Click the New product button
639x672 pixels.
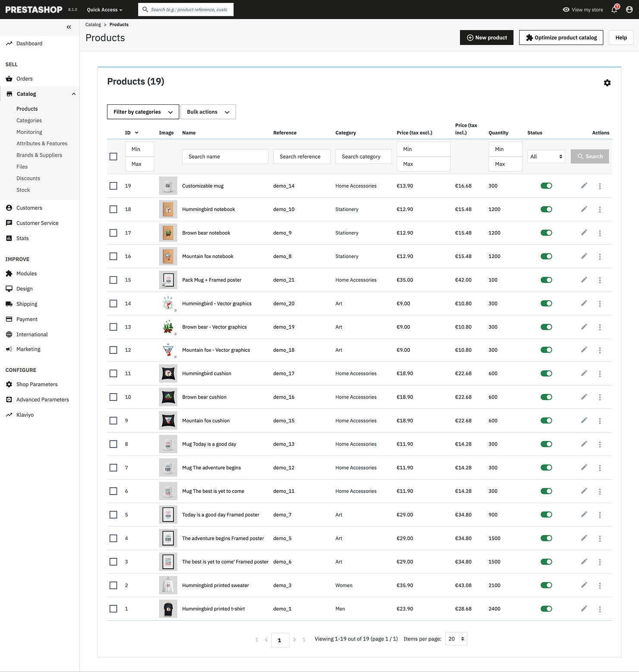point(487,38)
